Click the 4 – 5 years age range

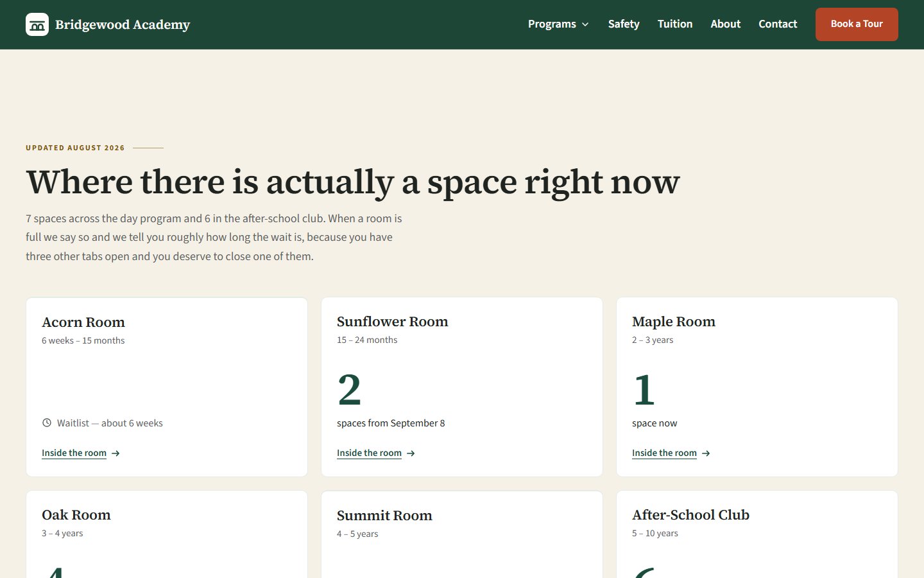click(357, 534)
